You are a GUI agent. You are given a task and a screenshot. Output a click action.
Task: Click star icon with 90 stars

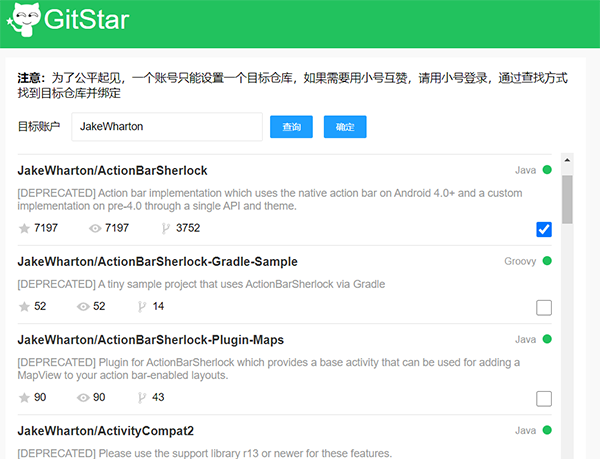(x=24, y=397)
